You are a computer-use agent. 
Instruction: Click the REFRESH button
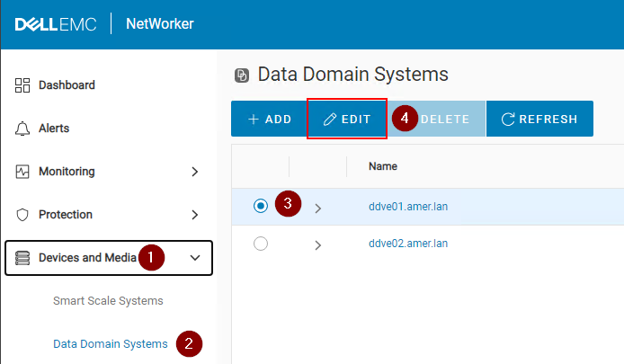(539, 119)
